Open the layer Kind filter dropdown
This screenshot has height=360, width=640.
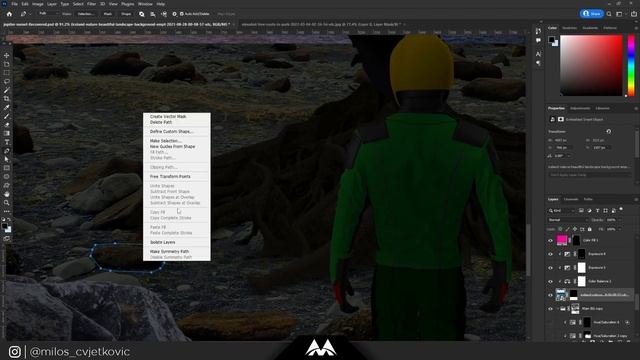click(562, 211)
